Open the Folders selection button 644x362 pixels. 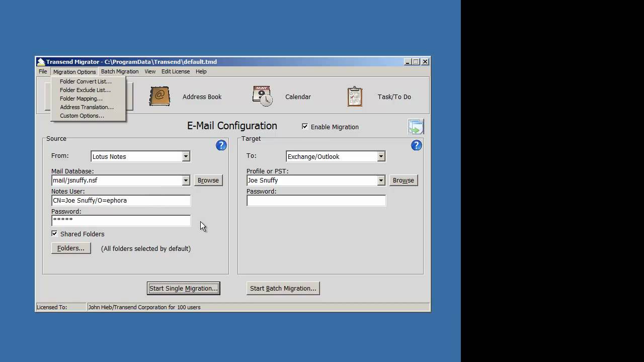click(x=71, y=248)
